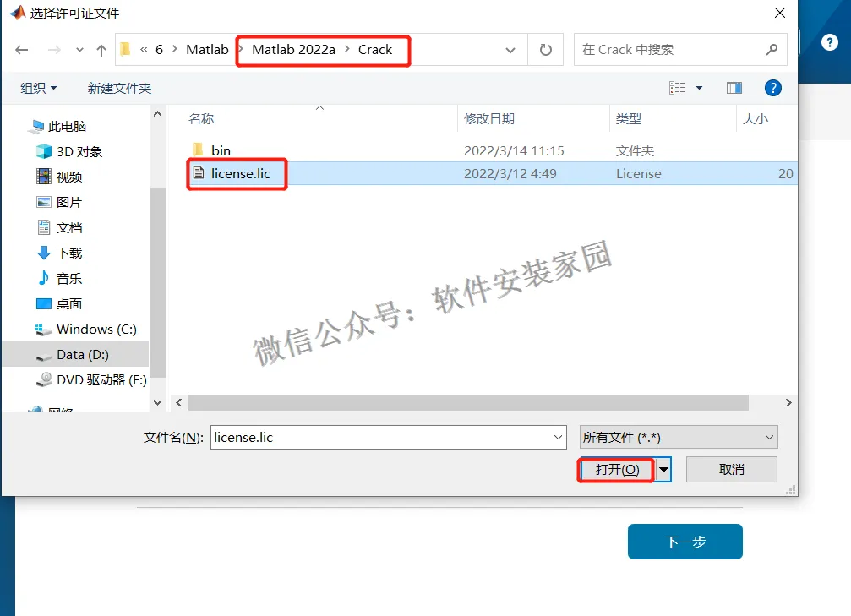Go back using the left arrow icon
Viewport: 851px width, 616px height.
click(x=22, y=50)
